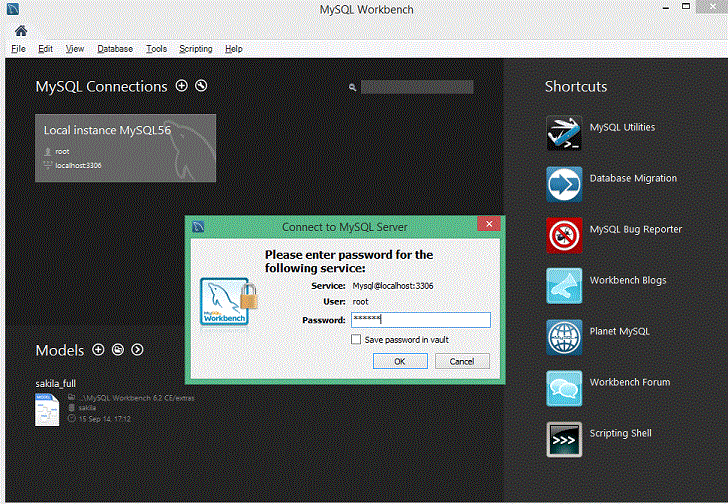Screen dimensions: 728x504
Task: Click the Scripting Shell label
Action: [620, 433]
